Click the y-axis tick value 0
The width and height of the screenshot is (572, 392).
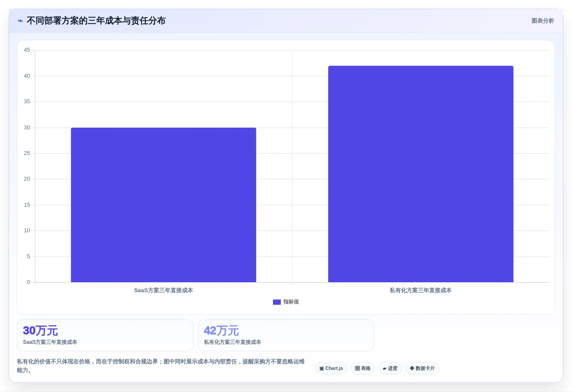coord(29,282)
